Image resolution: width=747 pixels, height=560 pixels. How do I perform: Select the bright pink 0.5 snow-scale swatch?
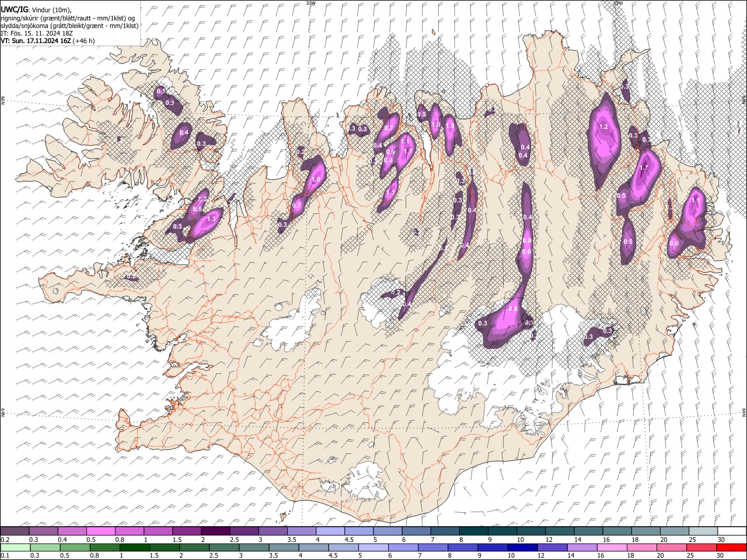[x=100, y=531]
